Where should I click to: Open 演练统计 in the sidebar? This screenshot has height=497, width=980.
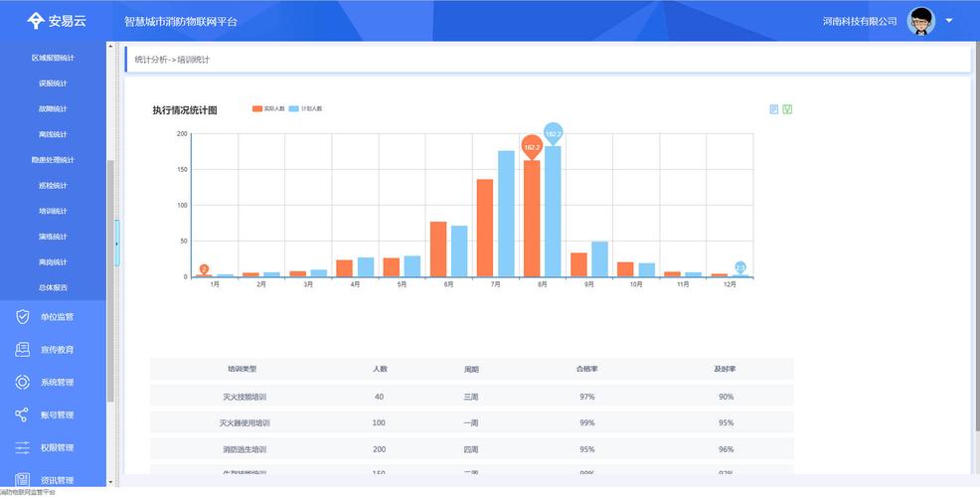[x=53, y=237]
